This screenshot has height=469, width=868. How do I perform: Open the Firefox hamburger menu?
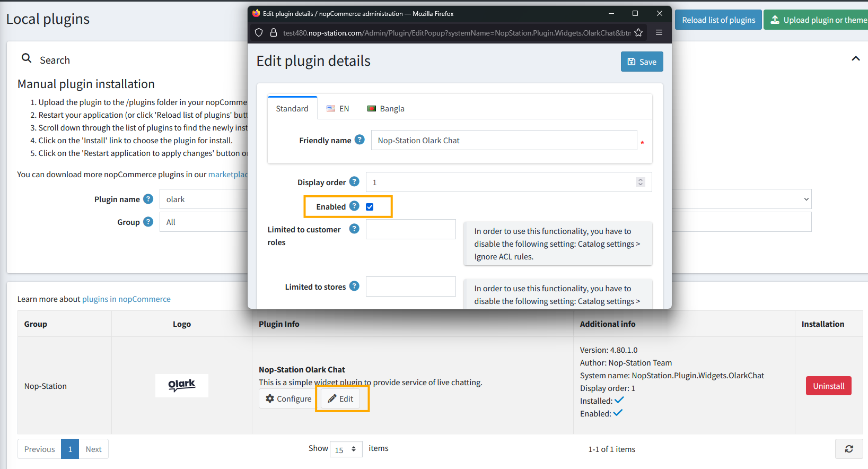click(x=659, y=32)
